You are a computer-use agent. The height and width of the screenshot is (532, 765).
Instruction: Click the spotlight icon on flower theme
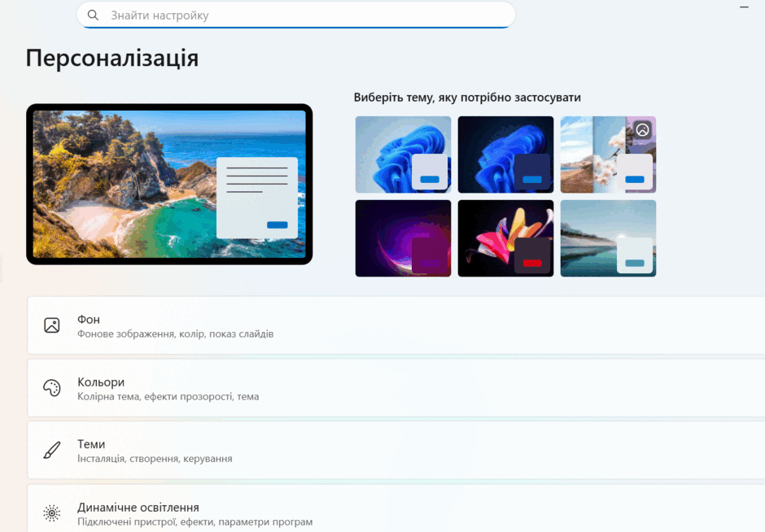tap(643, 129)
